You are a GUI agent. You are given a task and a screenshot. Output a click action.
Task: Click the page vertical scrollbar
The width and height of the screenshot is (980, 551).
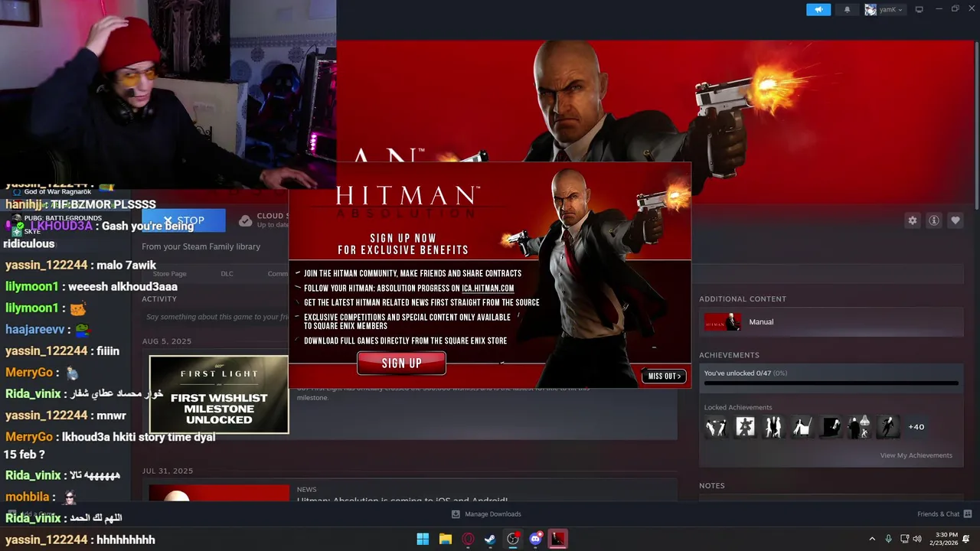click(x=976, y=126)
